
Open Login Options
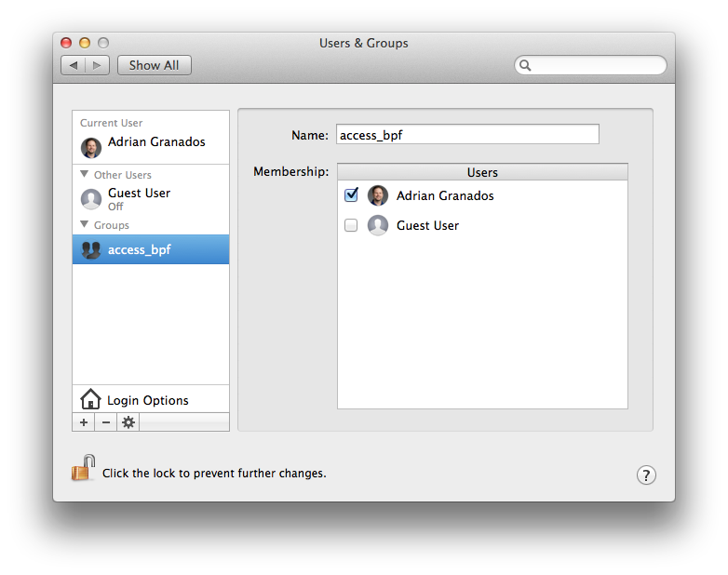[x=151, y=399]
